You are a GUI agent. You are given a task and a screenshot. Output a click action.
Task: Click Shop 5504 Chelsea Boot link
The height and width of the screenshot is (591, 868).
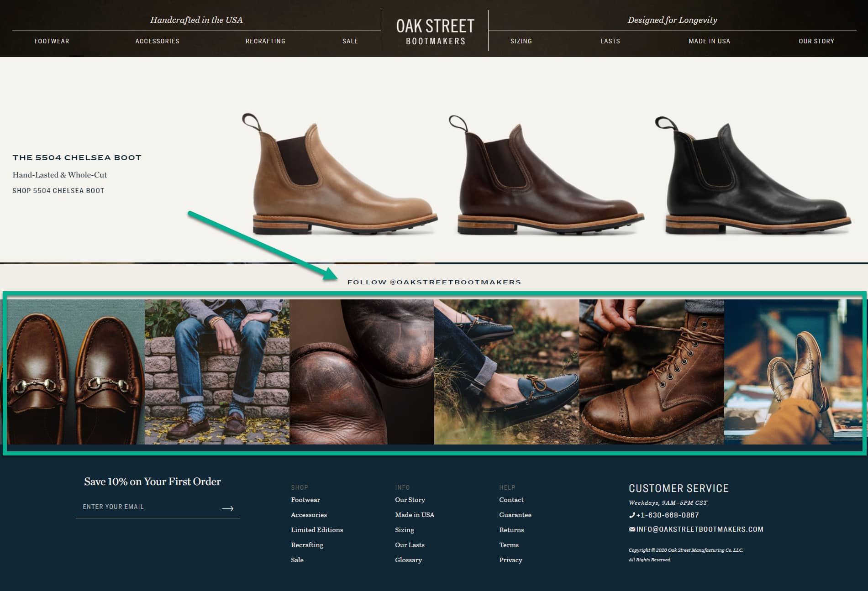pyautogui.click(x=58, y=191)
